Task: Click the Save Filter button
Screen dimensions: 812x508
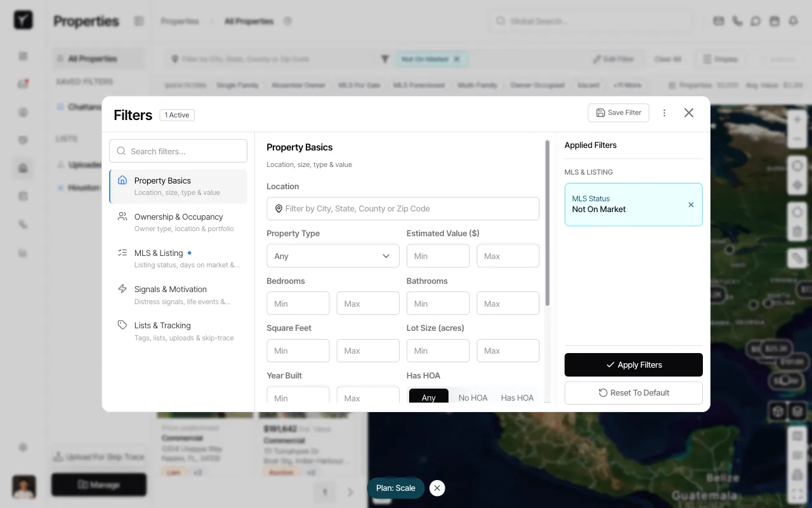Action: click(618, 112)
